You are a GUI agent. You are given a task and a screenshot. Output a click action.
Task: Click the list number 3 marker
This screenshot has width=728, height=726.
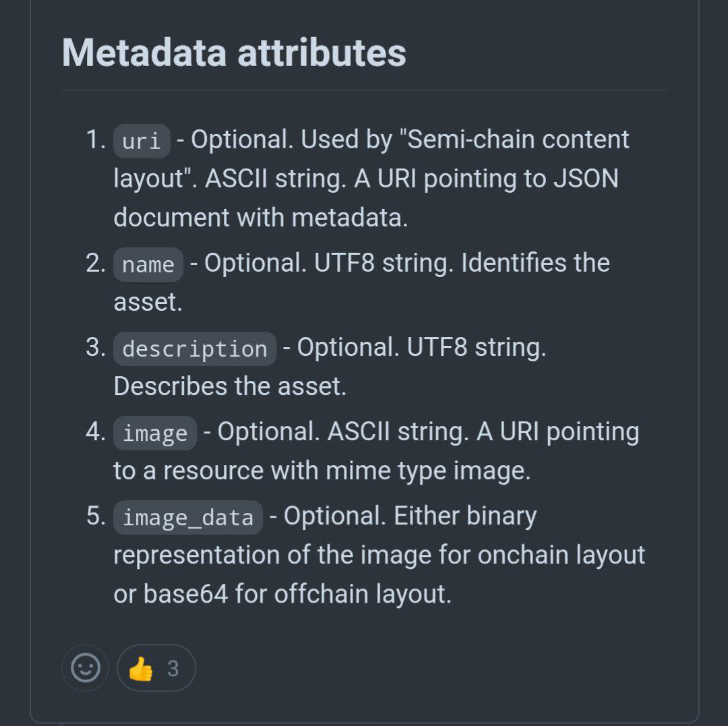[96, 346]
